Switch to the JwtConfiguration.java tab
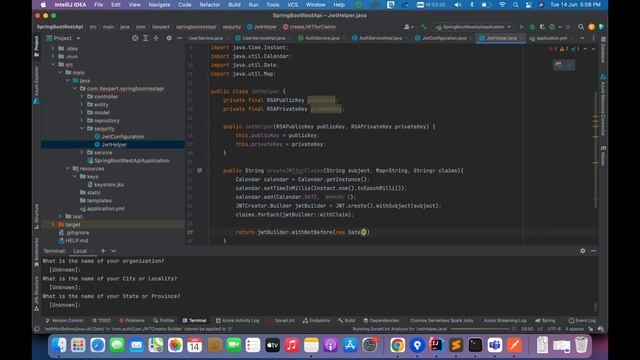The image size is (640, 360). coord(444,38)
